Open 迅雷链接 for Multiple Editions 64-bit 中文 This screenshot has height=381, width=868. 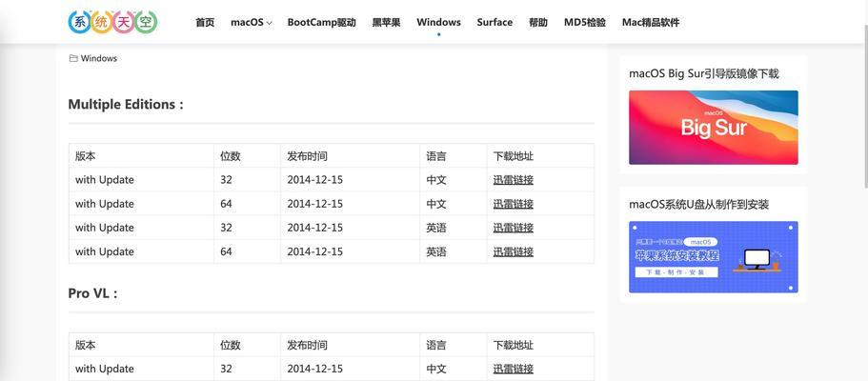(514, 204)
